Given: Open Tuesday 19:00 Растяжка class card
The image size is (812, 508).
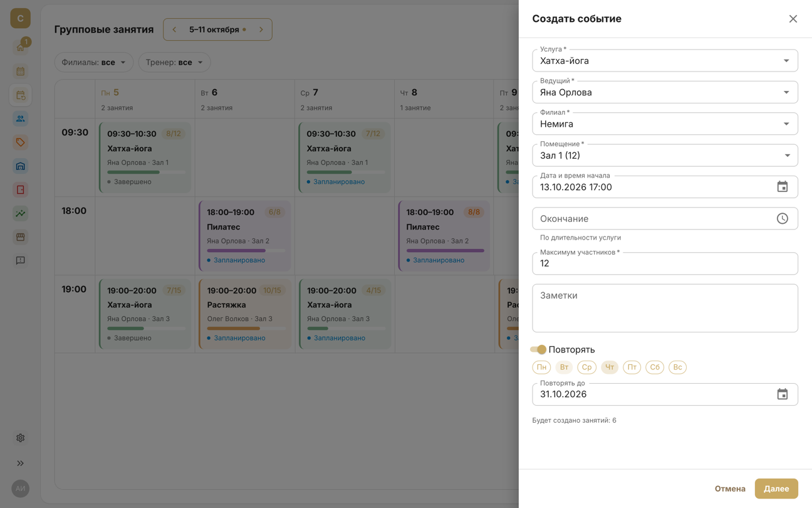Looking at the screenshot, I should [245, 314].
